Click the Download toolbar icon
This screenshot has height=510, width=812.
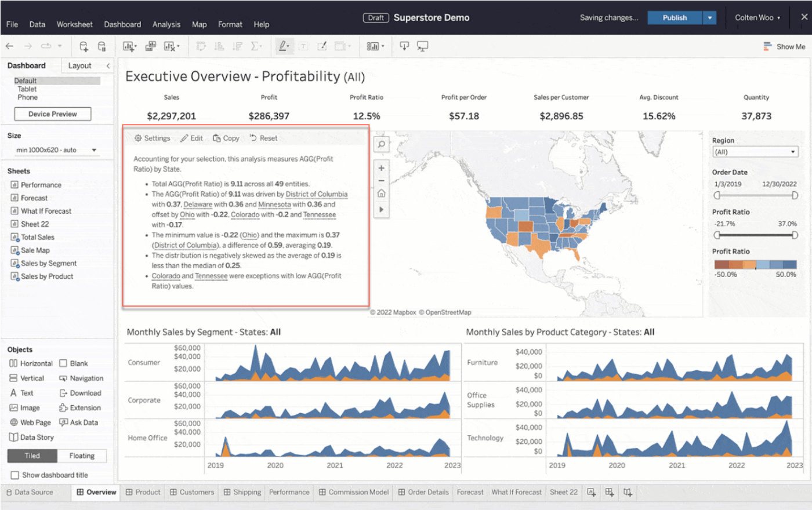pyautogui.click(x=404, y=46)
